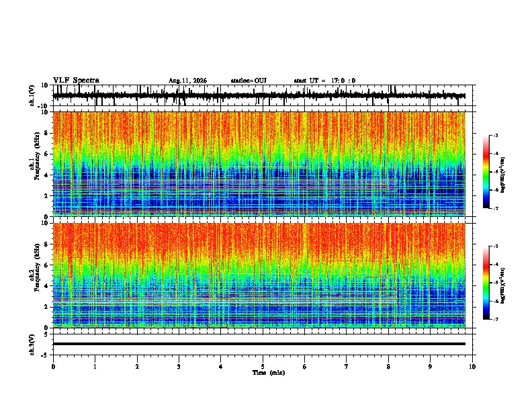Click the ch.1 PSD color scale bar
Image resolution: width=532 pixels, height=411 pixels.
coord(486,172)
